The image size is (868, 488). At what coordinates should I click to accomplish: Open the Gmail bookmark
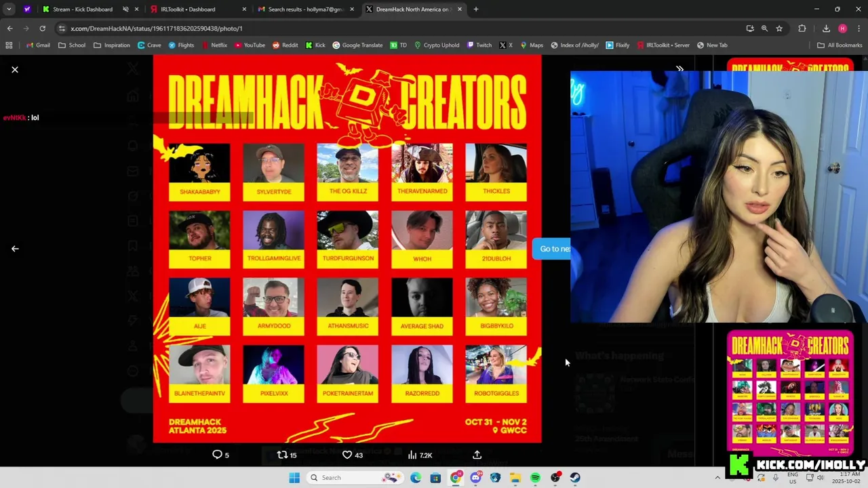point(38,45)
